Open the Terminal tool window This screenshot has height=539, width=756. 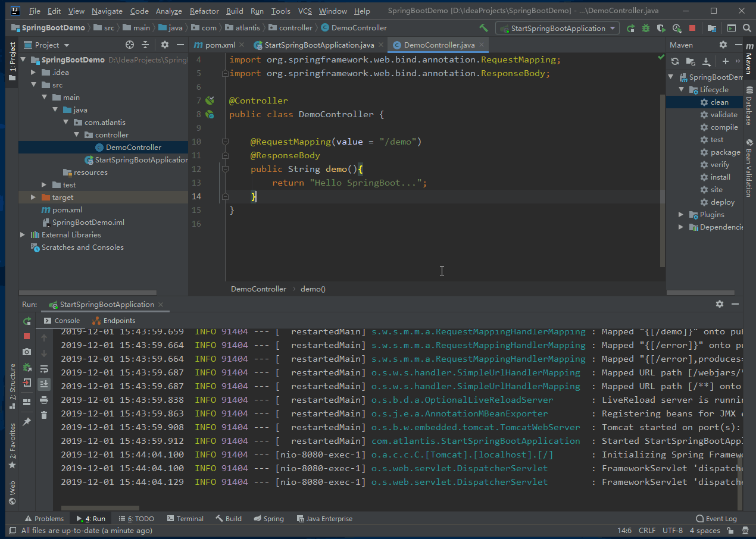185,519
